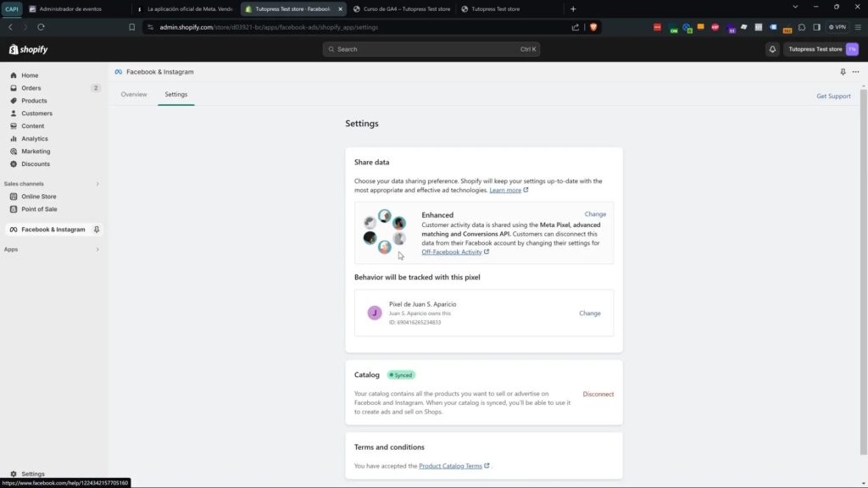Open the Discounts page
The height and width of the screenshot is (488, 868).
pos(36,164)
